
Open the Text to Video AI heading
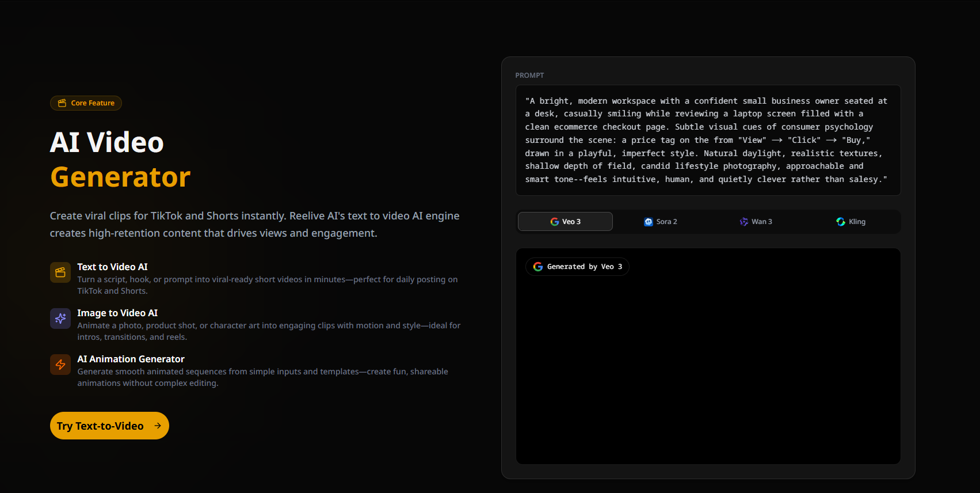click(112, 267)
